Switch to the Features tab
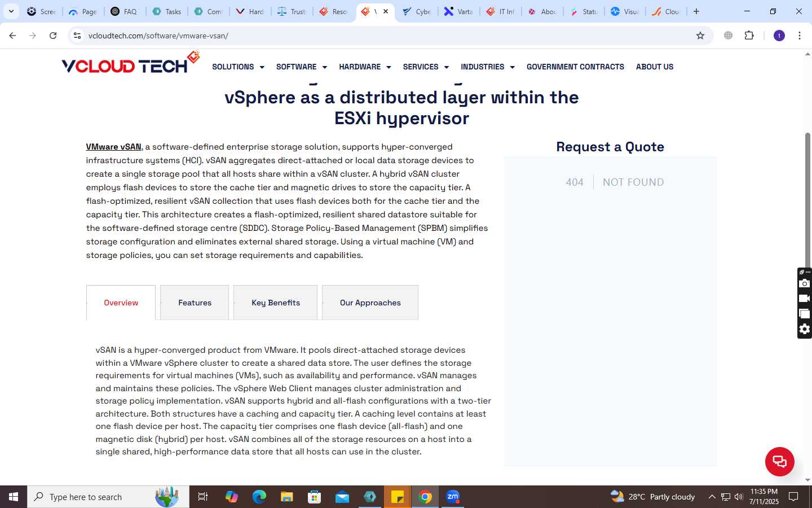Viewport: 812px width, 508px height. coord(195,303)
